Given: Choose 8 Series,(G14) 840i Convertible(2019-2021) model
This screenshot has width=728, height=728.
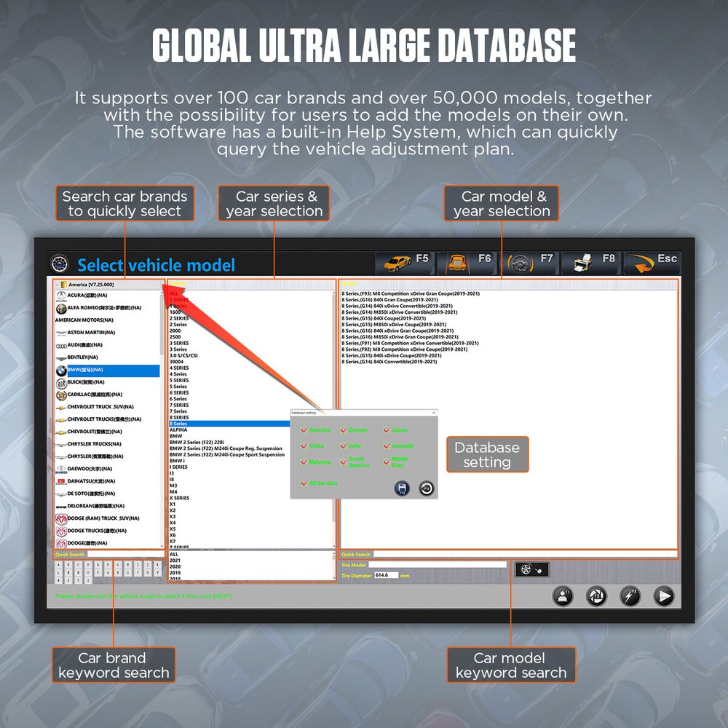Looking at the screenshot, I should [x=389, y=362].
